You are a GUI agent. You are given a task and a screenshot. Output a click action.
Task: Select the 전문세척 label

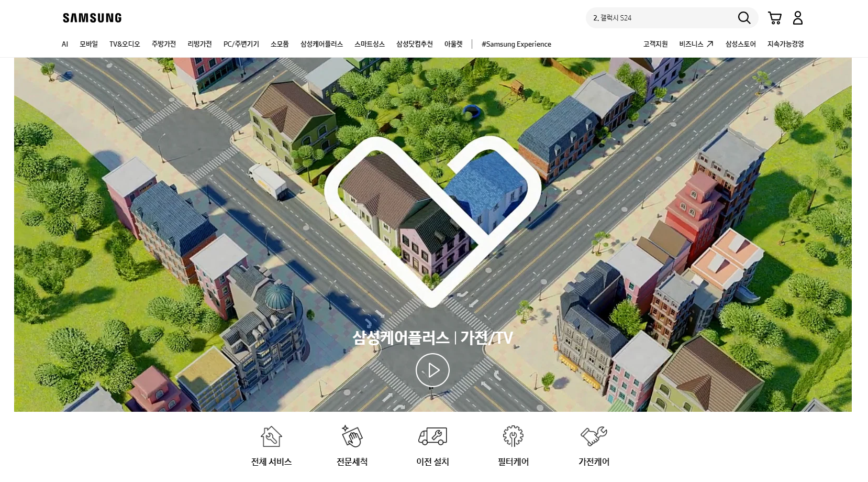coord(352,462)
